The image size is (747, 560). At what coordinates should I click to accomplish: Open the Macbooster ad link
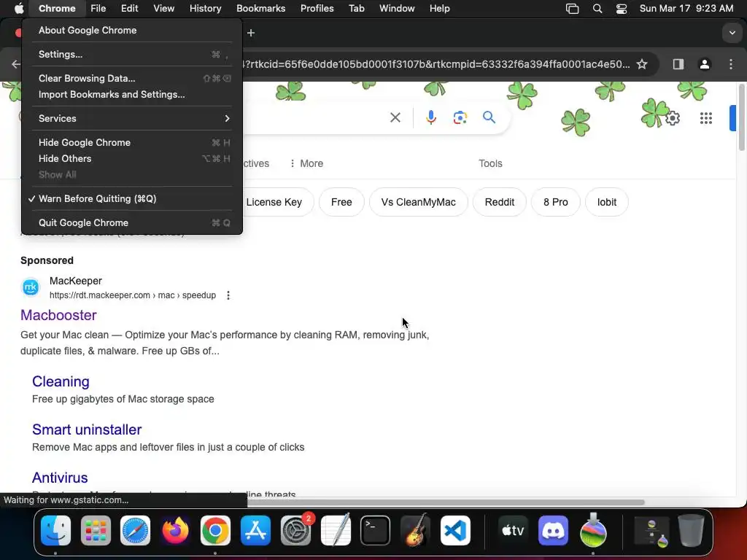(x=58, y=315)
